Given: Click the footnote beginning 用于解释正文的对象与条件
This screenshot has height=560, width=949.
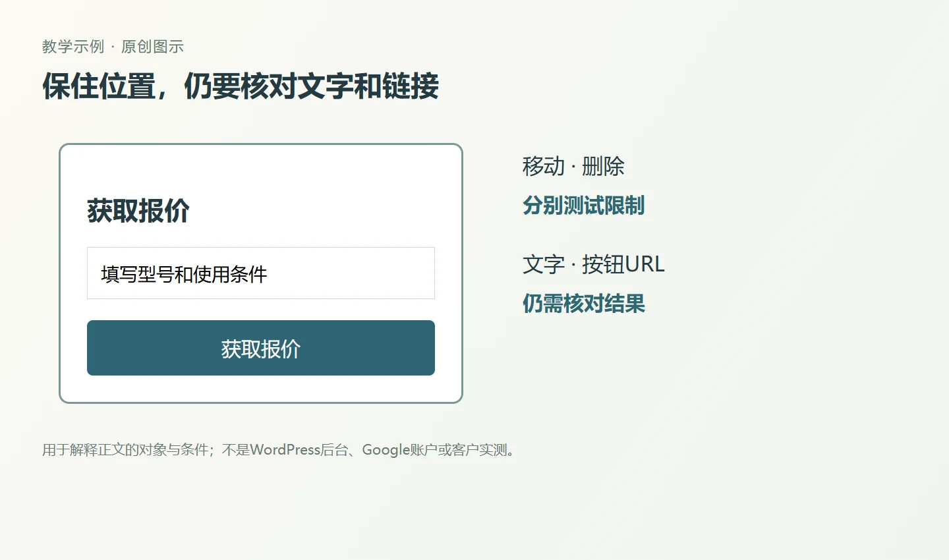Looking at the screenshot, I should (x=281, y=450).
